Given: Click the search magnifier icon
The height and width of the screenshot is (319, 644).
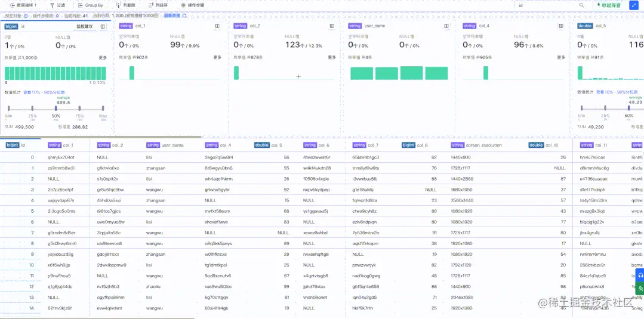Looking at the screenshot, I should (x=581, y=5).
